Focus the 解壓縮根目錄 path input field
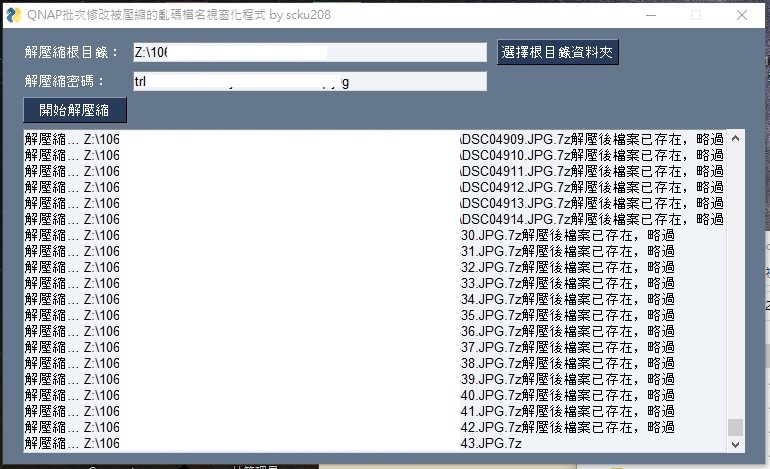This screenshot has height=469, width=770. [x=308, y=52]
